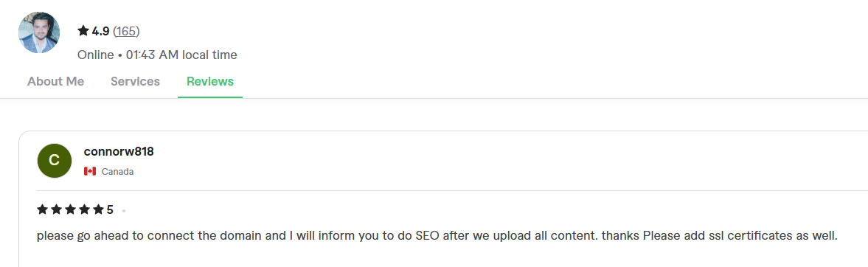The width and height of the screenshot is (868, 267).
Task: Click the third review rating star
Action: pos(70,209)
